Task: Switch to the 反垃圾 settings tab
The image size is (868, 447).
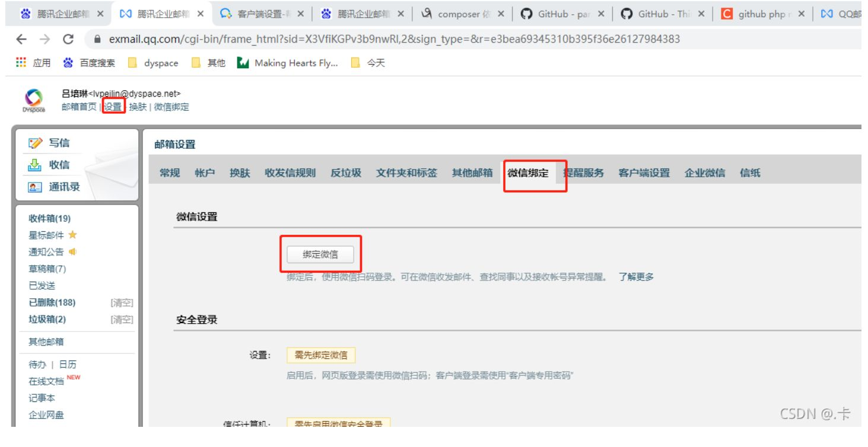Action: (346, 173)
